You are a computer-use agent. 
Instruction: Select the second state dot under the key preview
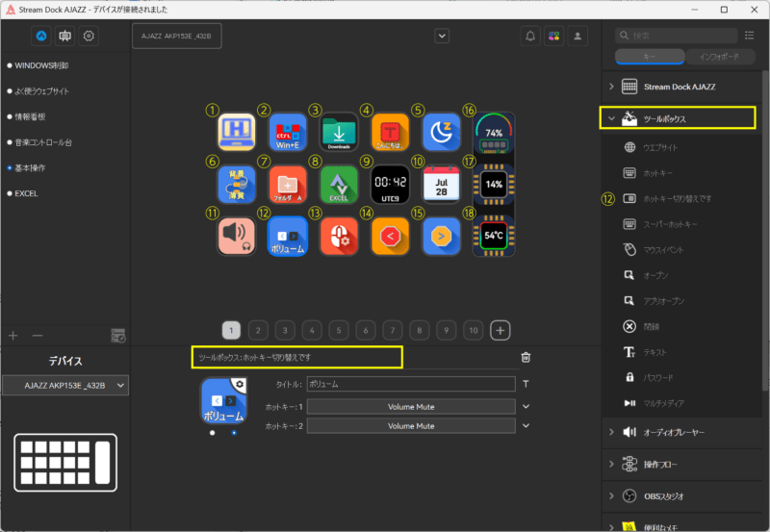pos(234,433)
